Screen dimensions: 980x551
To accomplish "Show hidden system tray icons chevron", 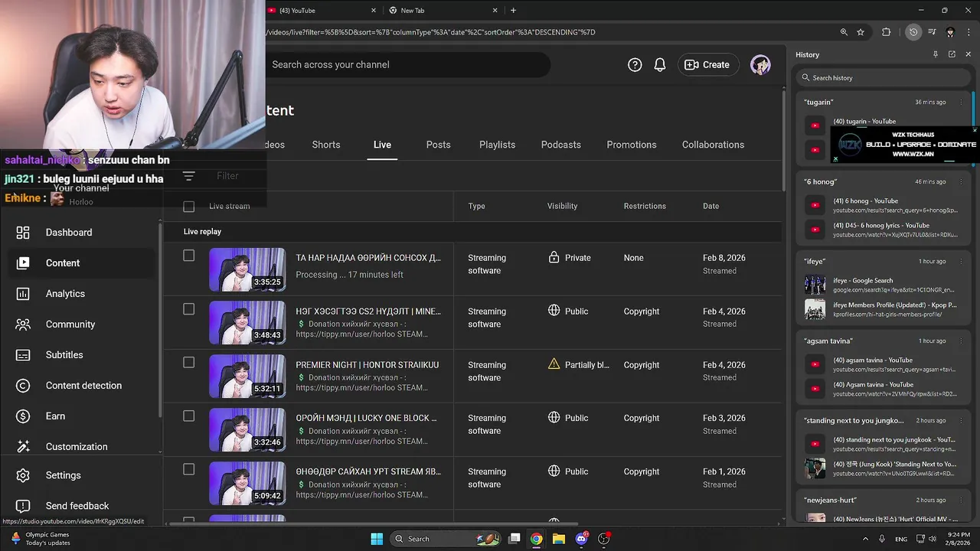I will (866, 539).
